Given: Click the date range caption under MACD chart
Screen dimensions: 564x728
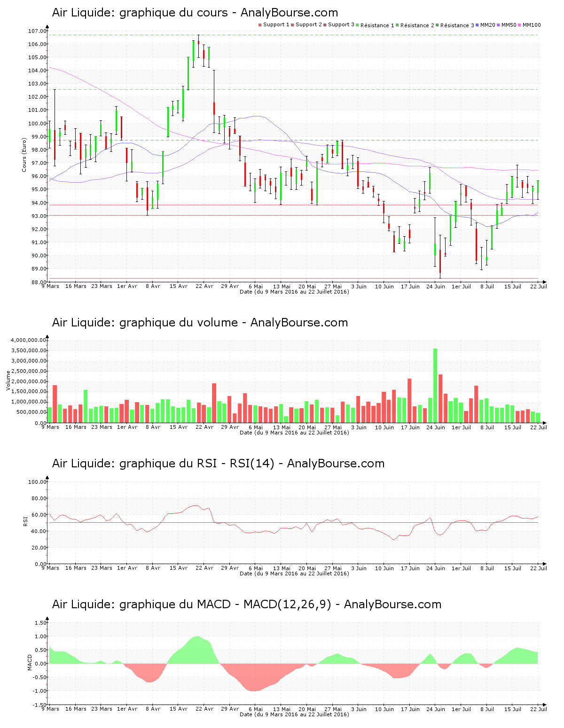Looking at the screenshot, I should tap(294, 714).
